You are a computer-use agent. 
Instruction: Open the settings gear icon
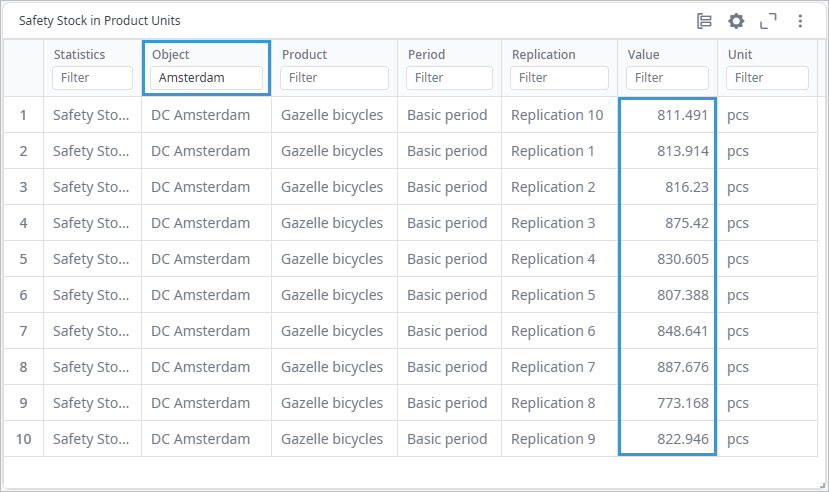pyautogui.click(x=736, y=21)
